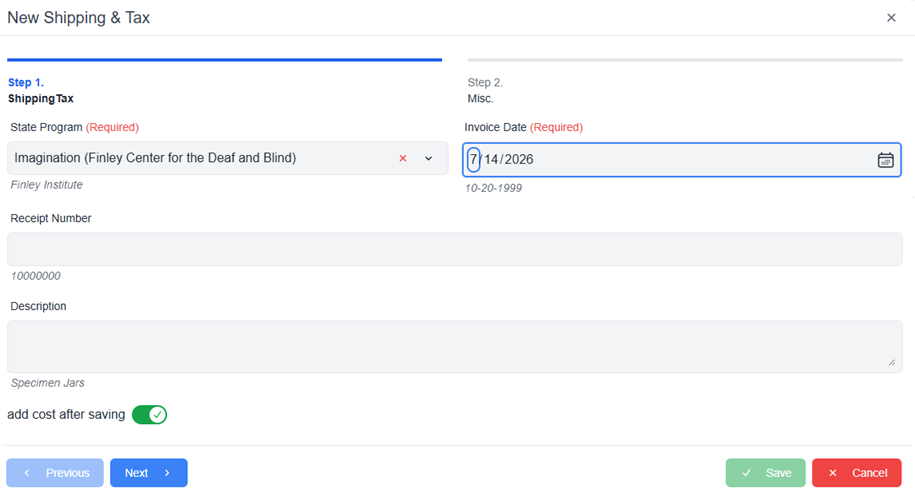This screenshot has height=496, width=915.
Task: Select the year 2026 in Invoice Date
Action: coord(519,159)
